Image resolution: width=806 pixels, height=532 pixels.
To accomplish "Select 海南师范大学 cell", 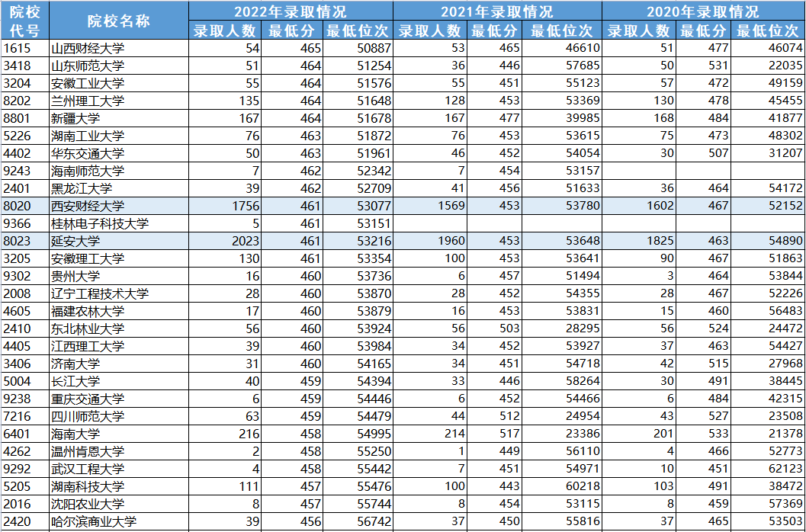I will pyautogui.click(x=119, y=171).
